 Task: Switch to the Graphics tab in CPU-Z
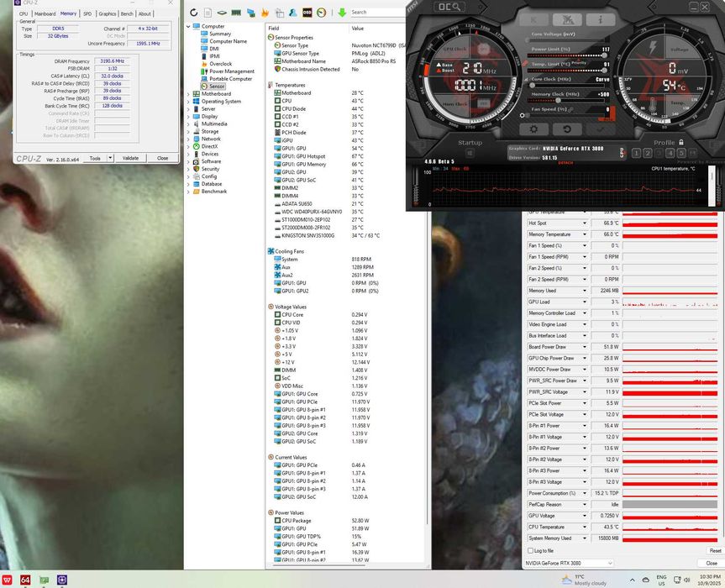(108, 14)
